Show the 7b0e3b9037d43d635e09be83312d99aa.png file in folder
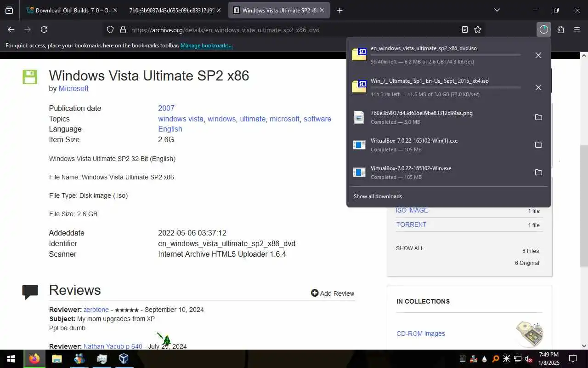The height and width of the screenshot is (368, 588). pyautogui.click(x=538, y=117)
